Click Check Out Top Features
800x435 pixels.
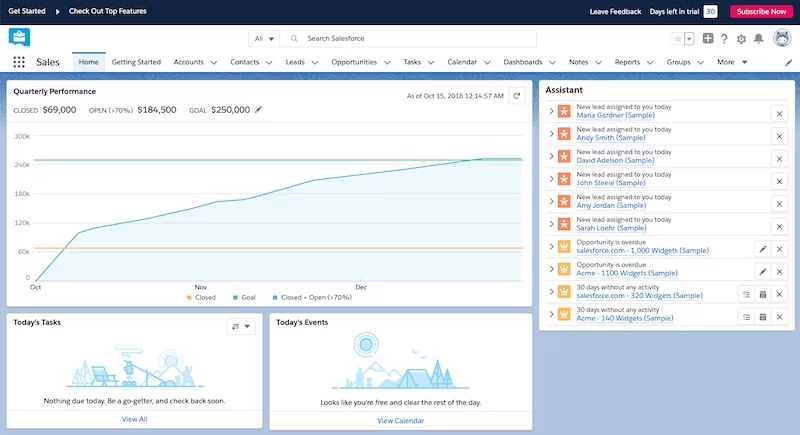(108, 11)
